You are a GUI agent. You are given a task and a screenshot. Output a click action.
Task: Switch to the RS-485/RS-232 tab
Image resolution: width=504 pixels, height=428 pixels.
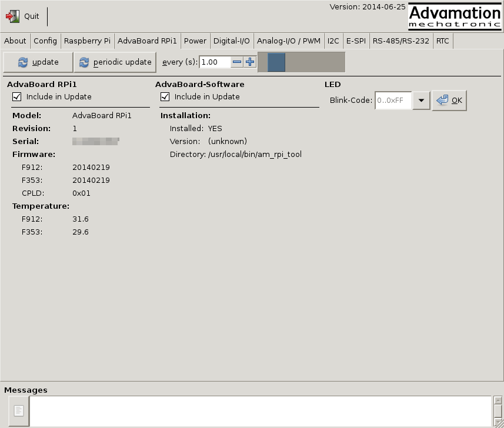[401, 41]
